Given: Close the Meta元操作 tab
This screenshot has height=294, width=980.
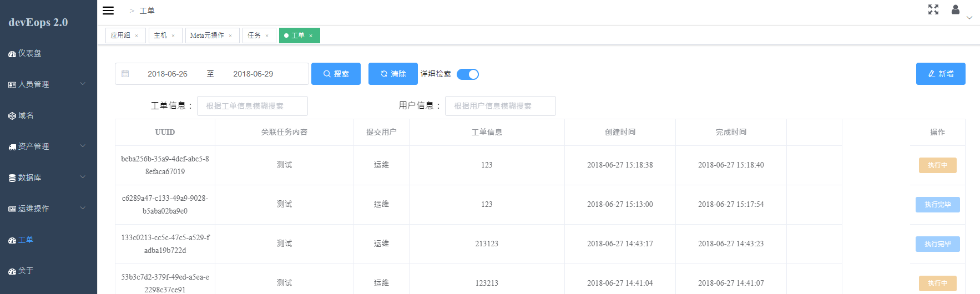Looking at the screenshot, I should tap(230, 36).
